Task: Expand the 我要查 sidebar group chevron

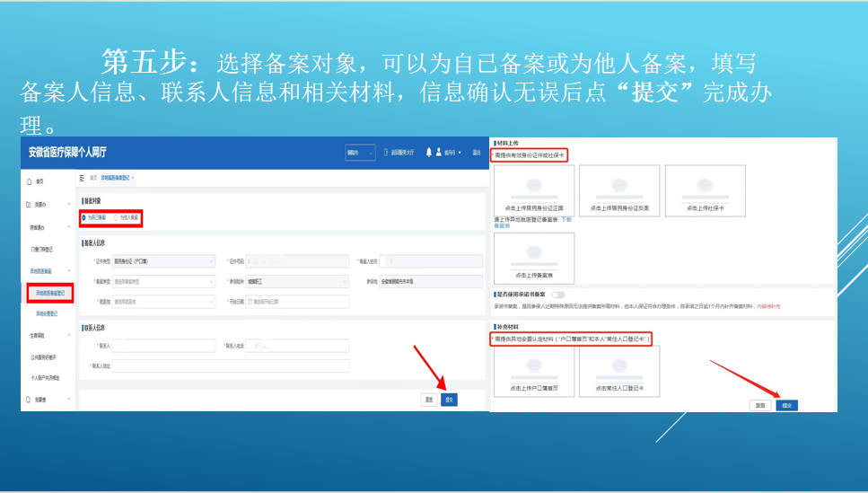Action: [x=68, y=400]
